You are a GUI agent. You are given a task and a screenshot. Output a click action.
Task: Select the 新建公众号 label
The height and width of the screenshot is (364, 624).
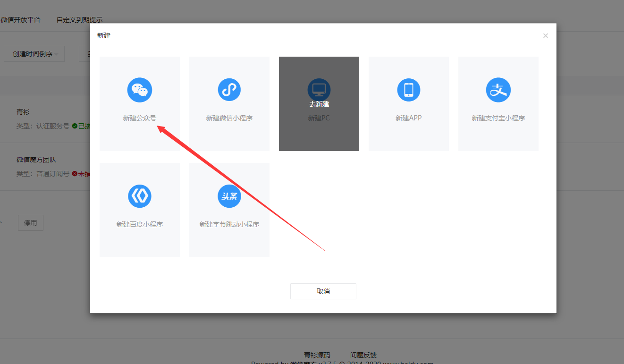point(140,118)
